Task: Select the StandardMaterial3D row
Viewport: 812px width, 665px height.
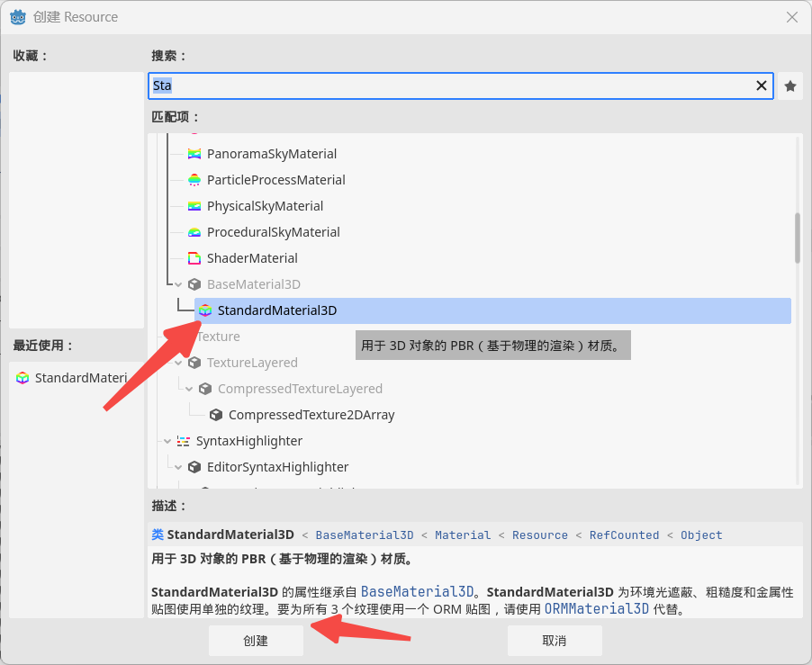Action: tap(492, 310)
